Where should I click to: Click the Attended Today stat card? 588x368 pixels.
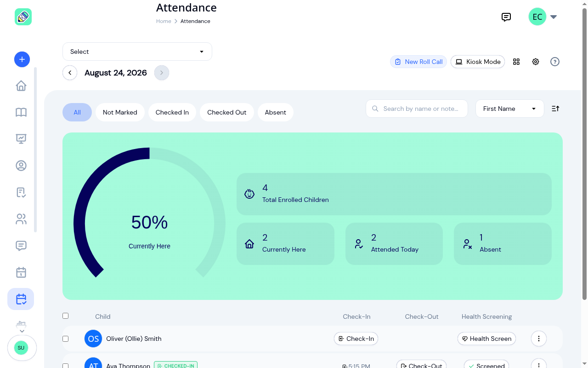(x=394, y=244)
